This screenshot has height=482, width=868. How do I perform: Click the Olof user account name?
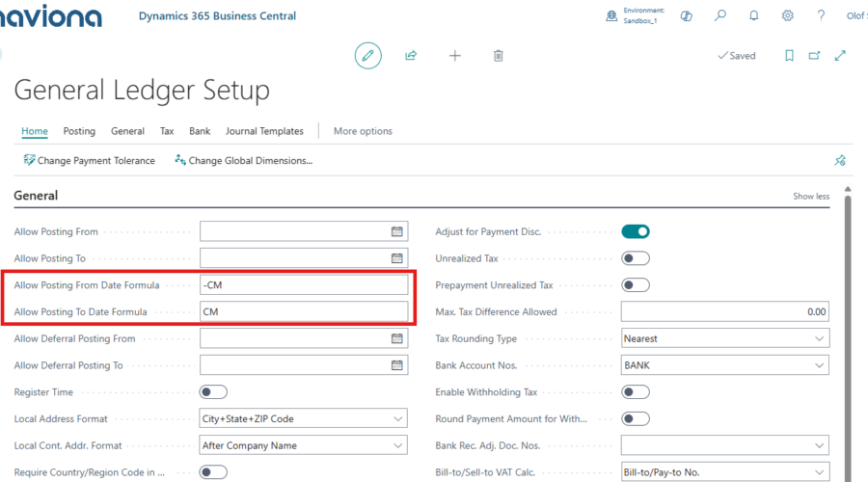tap(856, 15)
